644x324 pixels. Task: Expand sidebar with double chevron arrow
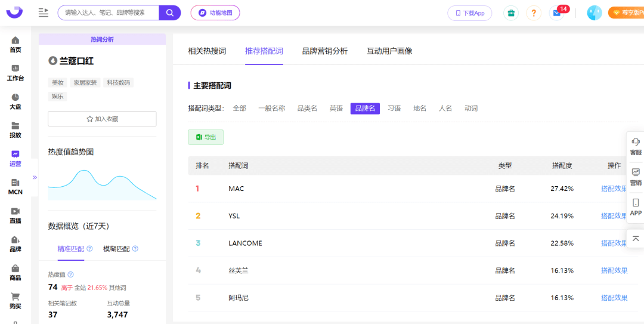coord(35,178)
